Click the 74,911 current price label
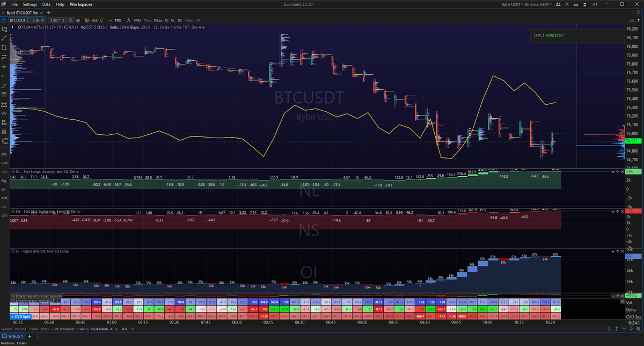This screenshot has width=644, height=346. tap(634, 141)
